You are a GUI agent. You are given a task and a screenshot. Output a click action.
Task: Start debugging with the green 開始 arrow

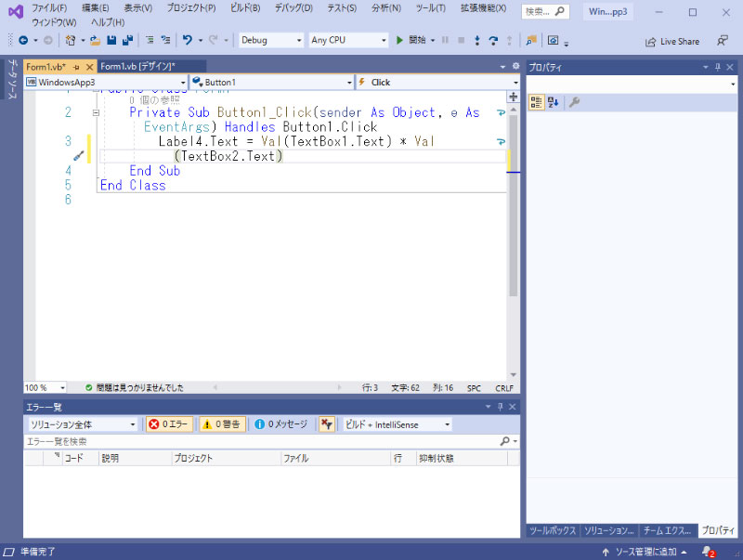402,40
